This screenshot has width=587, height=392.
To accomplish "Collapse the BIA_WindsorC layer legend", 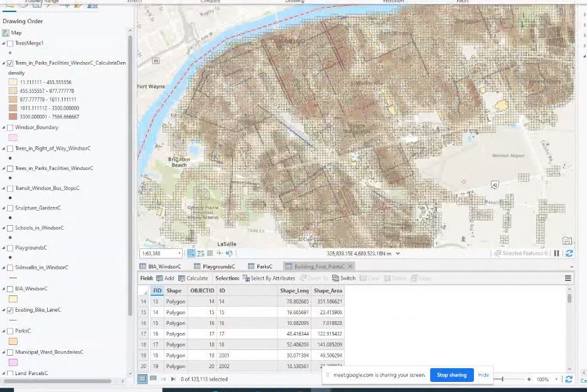I will (x=4, y=289).
